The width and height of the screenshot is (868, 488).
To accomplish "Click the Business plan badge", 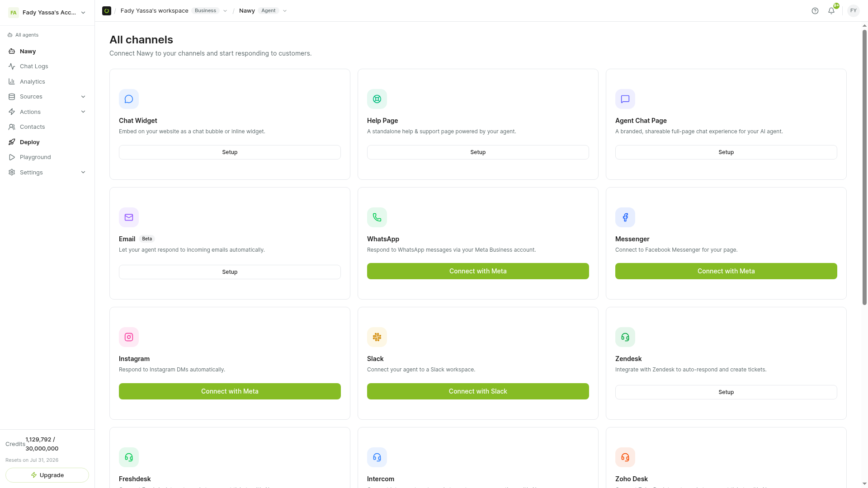I will (206, 11).
